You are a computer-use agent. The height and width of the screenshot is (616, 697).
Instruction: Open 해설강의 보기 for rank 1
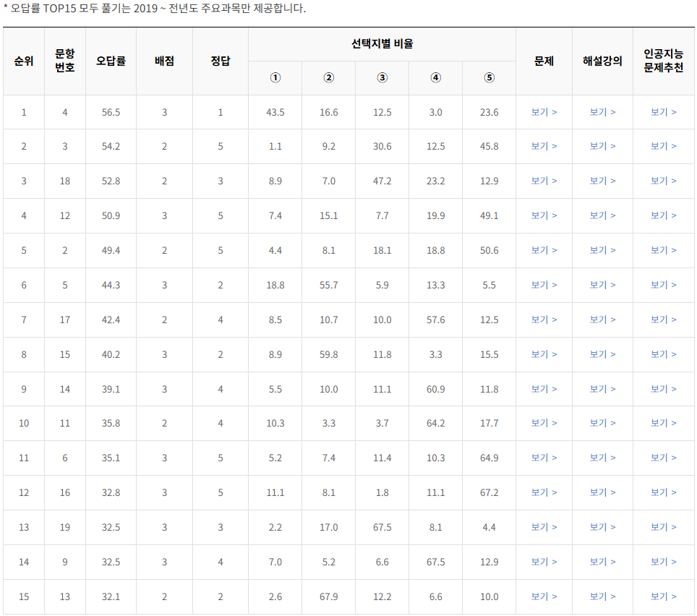(x=602, y=112)
